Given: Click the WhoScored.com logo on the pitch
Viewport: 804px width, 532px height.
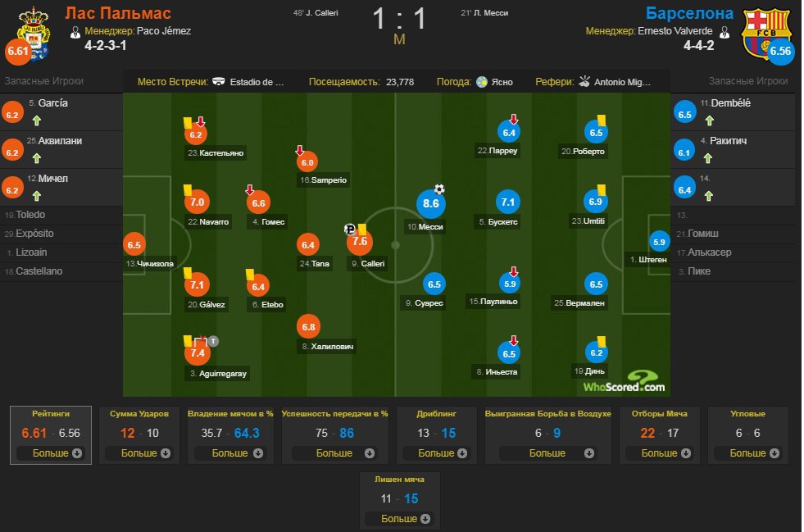Looking at the screenshot, I should pos(624,383).
